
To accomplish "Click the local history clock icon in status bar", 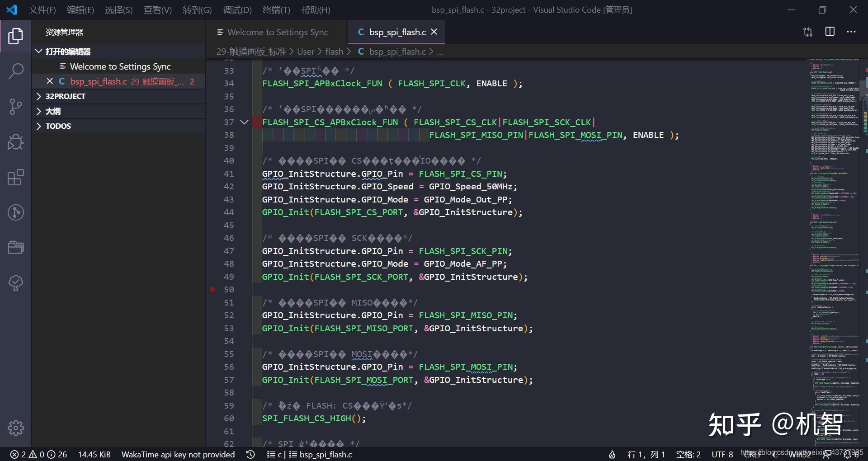I will point(250,455).
